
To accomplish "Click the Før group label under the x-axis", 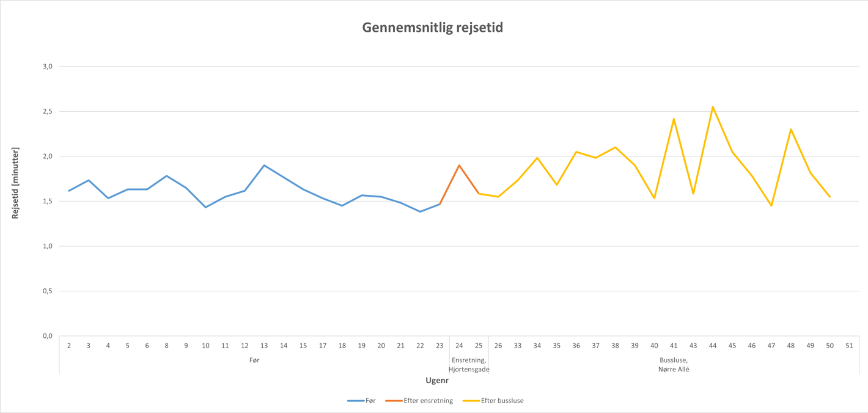I will (x=254, y=360).
